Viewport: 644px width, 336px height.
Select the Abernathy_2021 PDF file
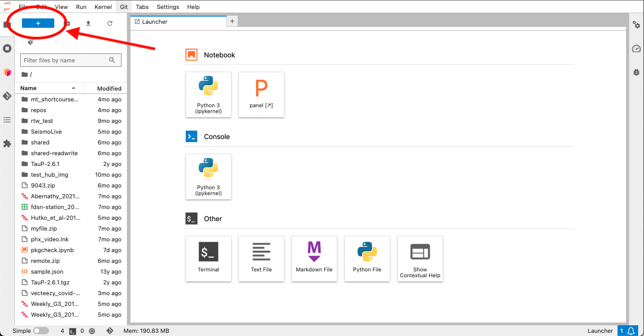click(71, 196)
